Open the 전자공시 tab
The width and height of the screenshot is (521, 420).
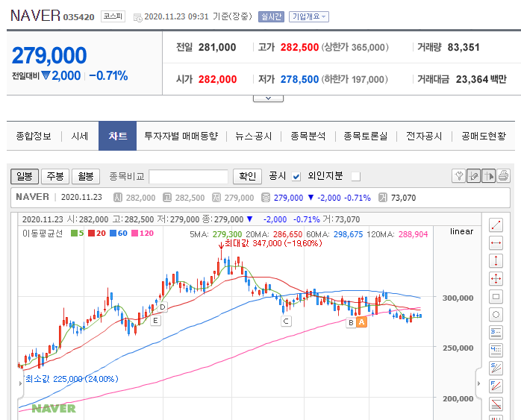pyautogui.click(x=424, y=136)
